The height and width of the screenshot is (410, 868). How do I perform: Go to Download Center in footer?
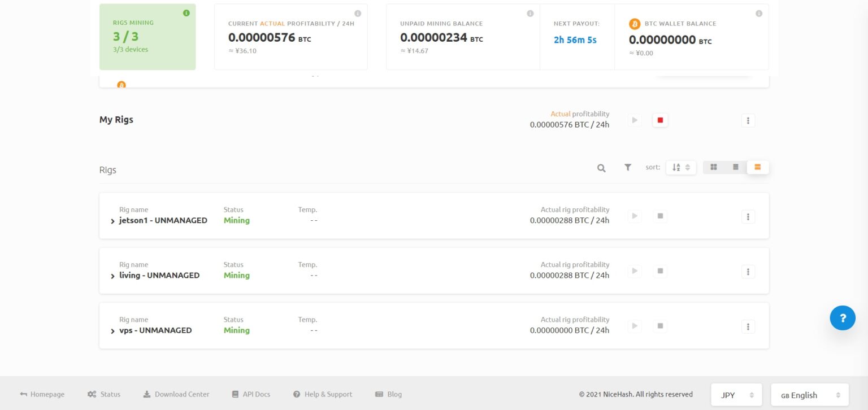[176, 394]
